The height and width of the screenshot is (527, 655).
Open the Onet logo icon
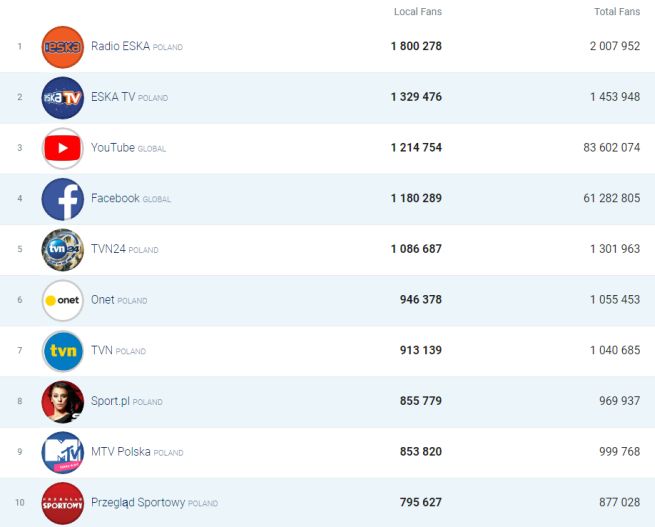62,300
